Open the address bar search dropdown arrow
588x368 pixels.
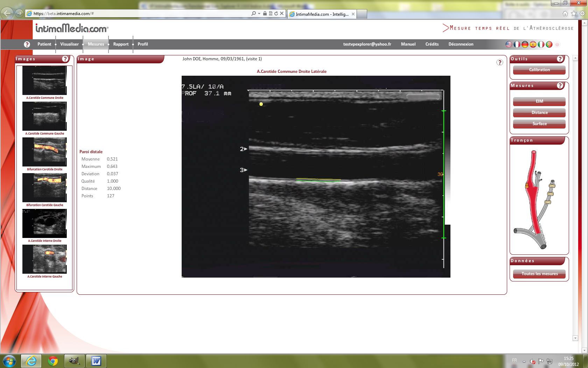click(x=259, y=13)
